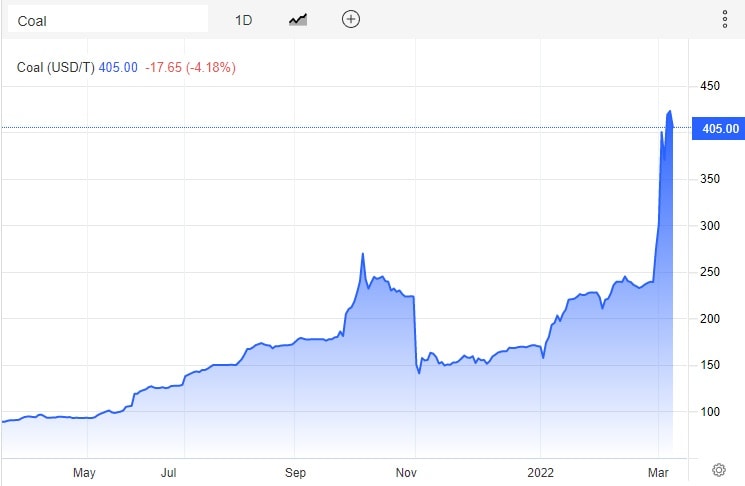Open chart settings gear icon
This screenshot has width=745, height=486.
pyautogui.click(x=718, y=469)
